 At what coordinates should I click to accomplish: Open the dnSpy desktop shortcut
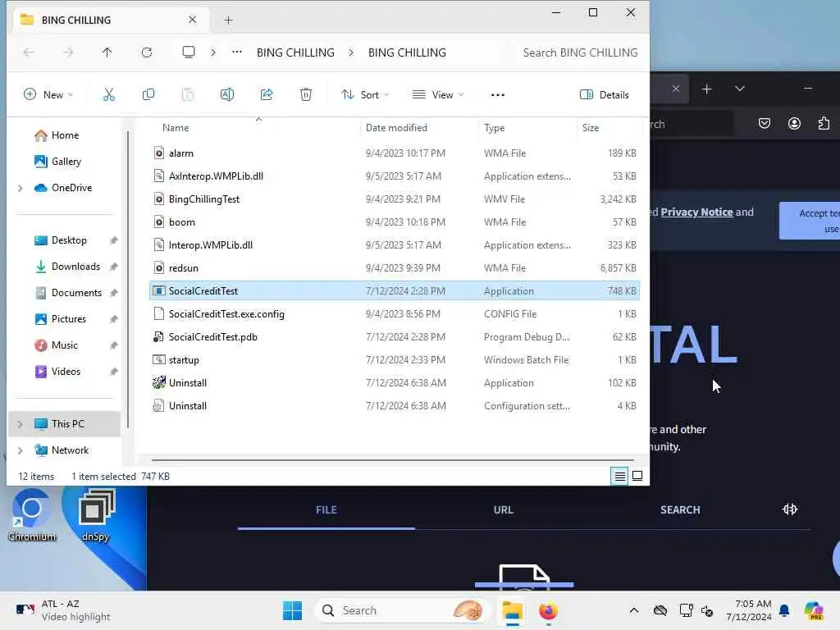96,516
